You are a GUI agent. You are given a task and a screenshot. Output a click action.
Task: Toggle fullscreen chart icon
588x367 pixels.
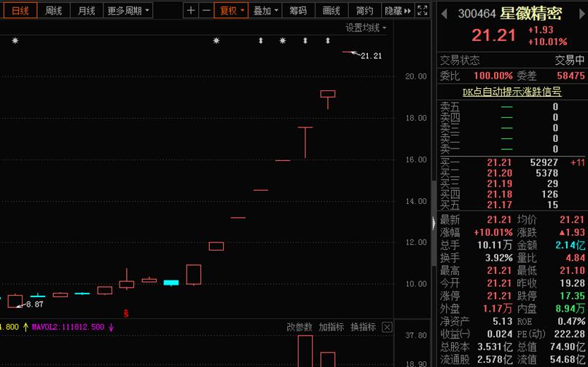pos(423,10)
